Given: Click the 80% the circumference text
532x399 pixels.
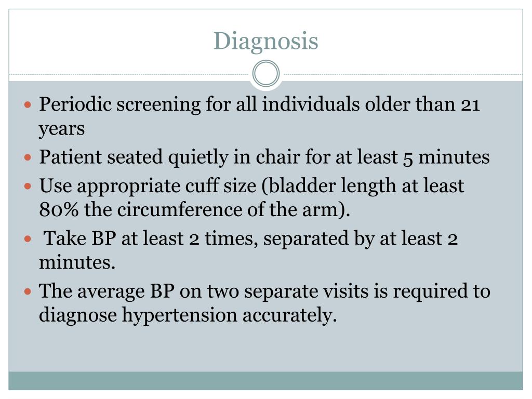Looking at the screenshot, I should point(195,210).
